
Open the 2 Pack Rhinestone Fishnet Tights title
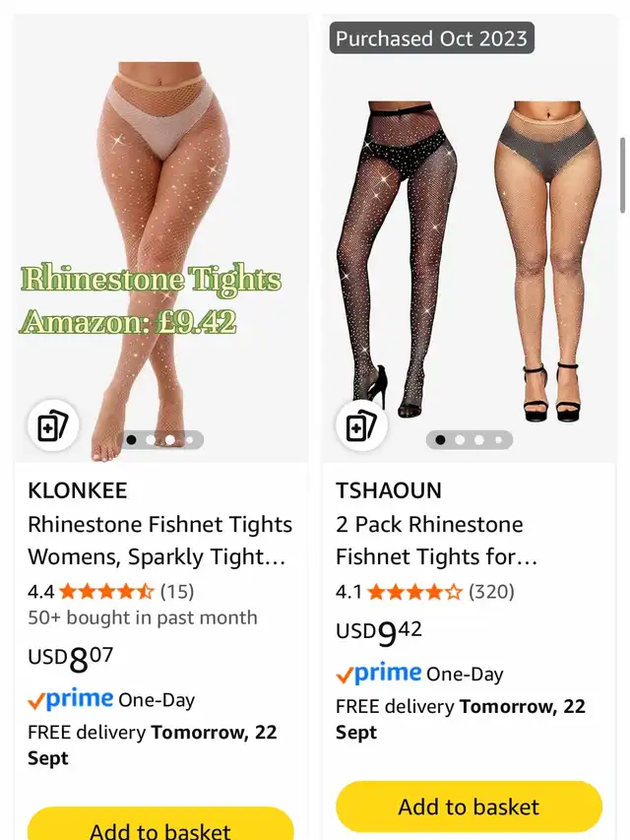pyautogui.click(x=437, y=540)
